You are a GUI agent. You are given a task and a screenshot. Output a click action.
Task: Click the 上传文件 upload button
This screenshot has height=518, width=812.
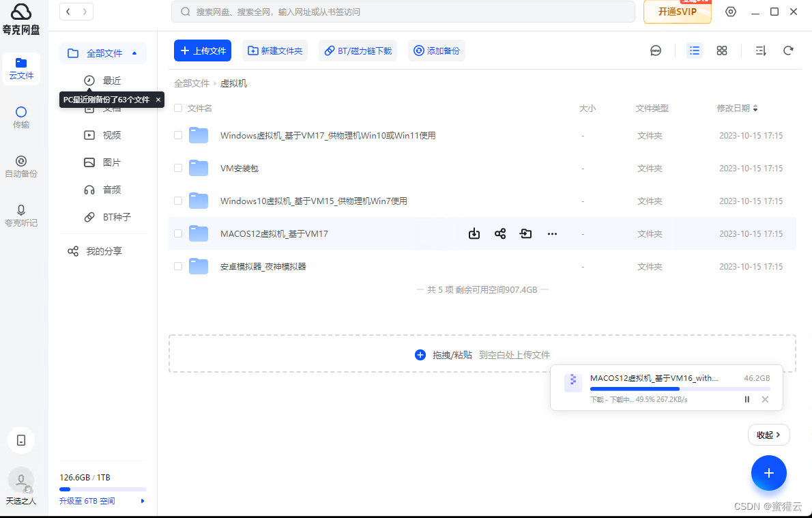[203, 51]
